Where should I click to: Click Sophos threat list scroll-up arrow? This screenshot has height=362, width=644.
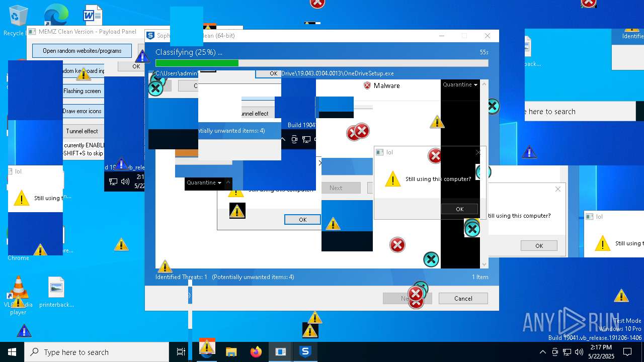(485, 83)
